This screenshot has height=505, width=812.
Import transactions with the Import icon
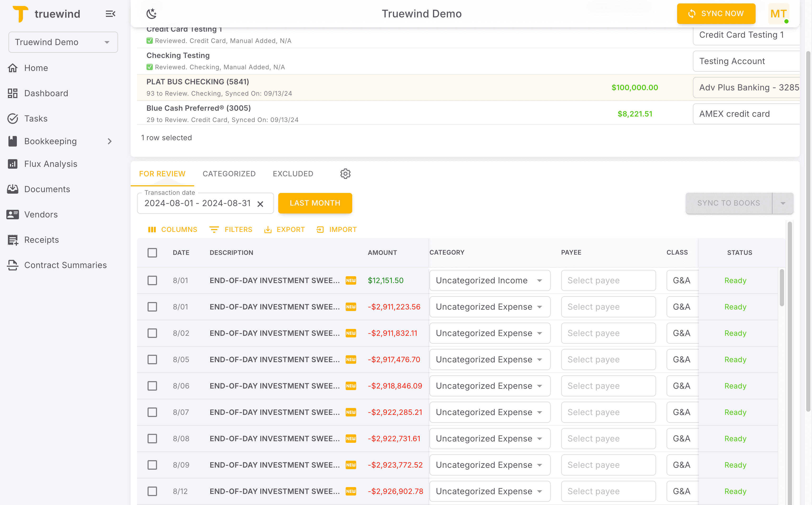coord(336,230)
